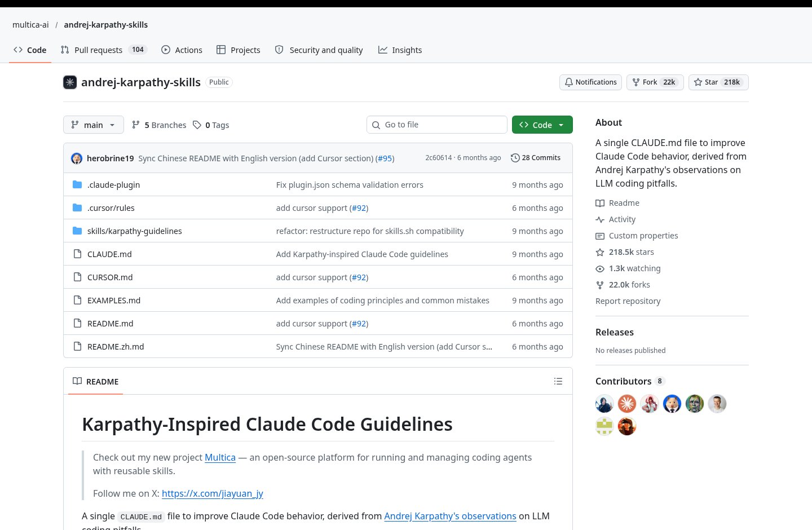Select the Security and quality tab

point(319,50)
